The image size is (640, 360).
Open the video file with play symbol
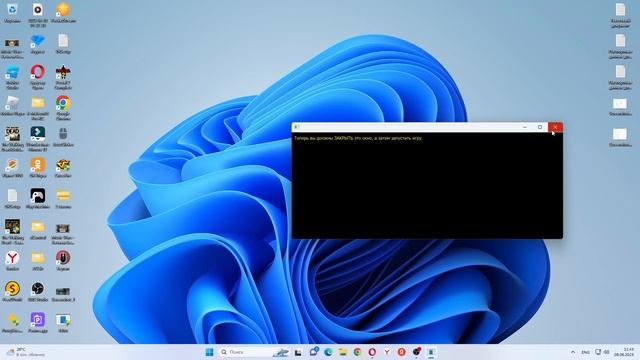(38, 14)
